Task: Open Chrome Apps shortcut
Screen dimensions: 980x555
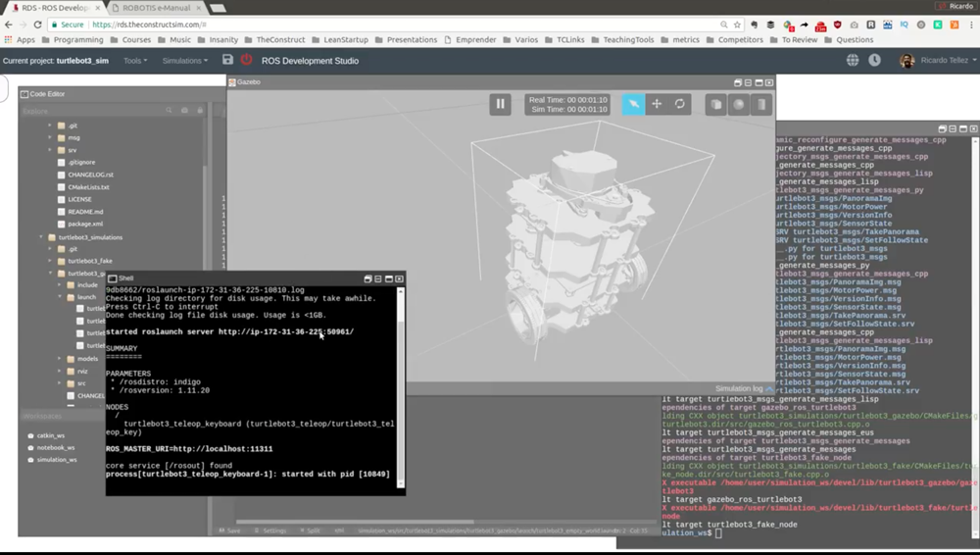Action: (x=20, y=39)
